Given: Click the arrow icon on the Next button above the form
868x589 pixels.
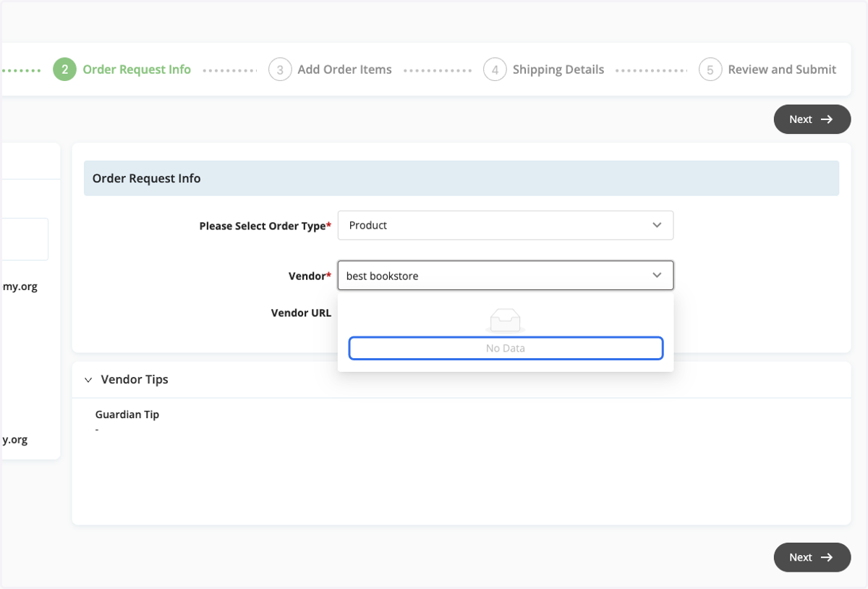Looking at the screenshot, I should pos(827,119).
